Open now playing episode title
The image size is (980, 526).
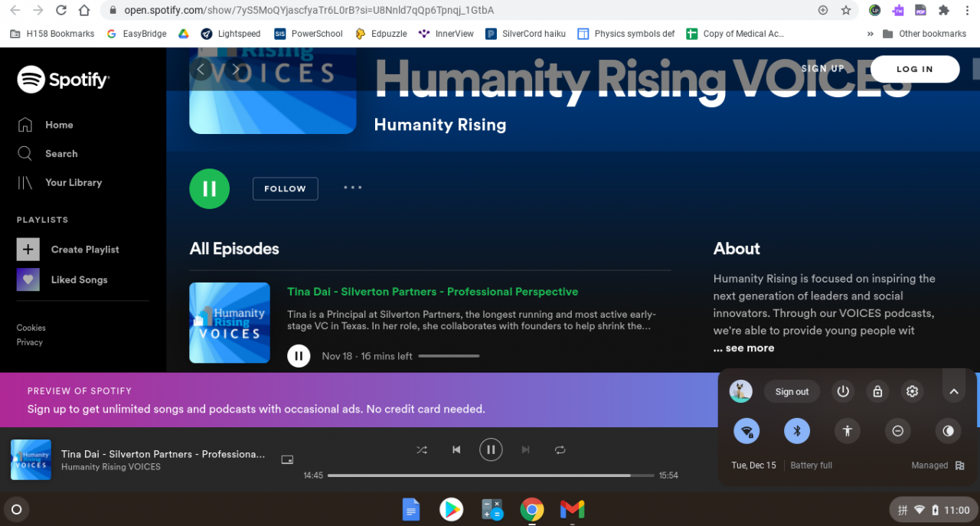coord(163,454)
